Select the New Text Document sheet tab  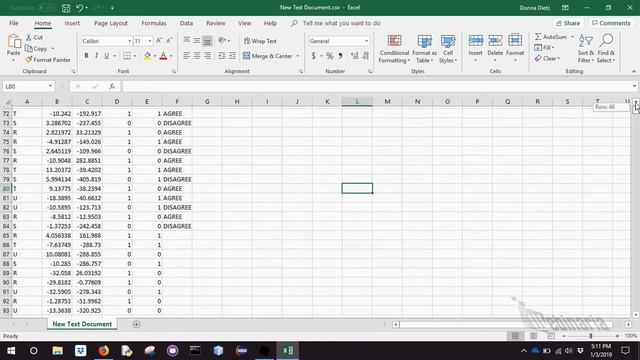(x=82, y=324)
